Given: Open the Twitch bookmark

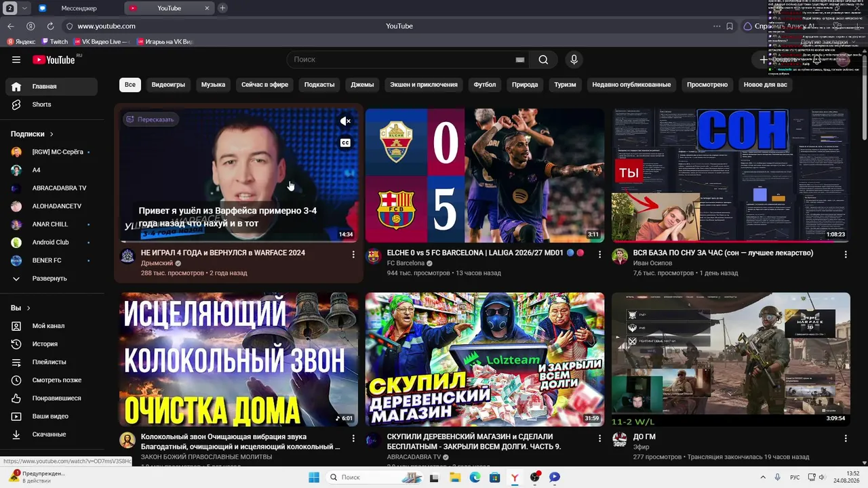Looking at the screenshot, I should click(x=54, y=42).
